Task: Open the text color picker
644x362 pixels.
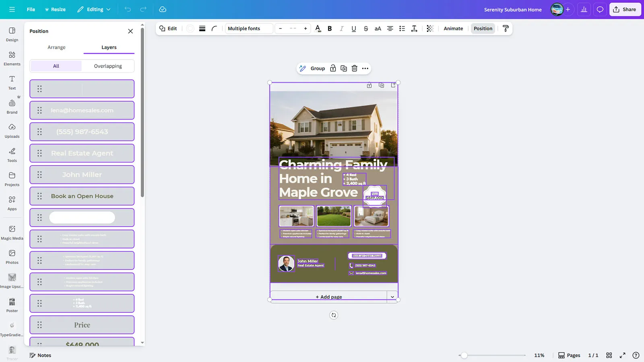Action: 318,29
